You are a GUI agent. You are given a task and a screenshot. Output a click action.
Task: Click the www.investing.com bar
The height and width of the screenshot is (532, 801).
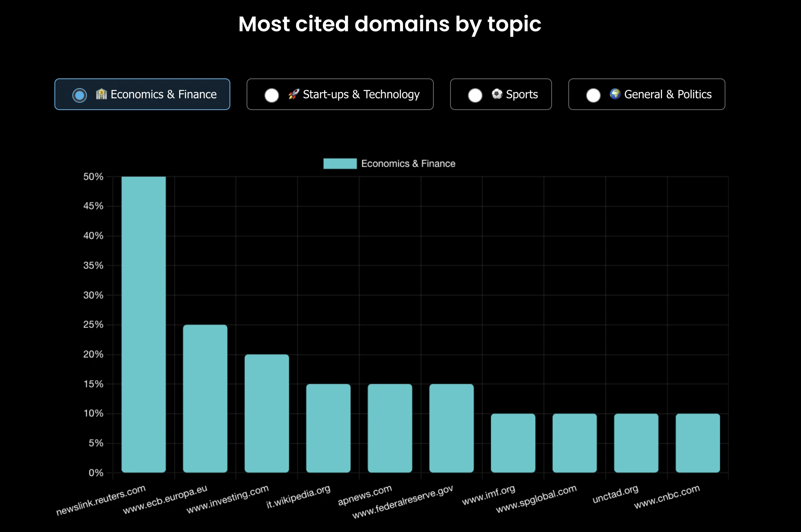click(x=267, y=413)
